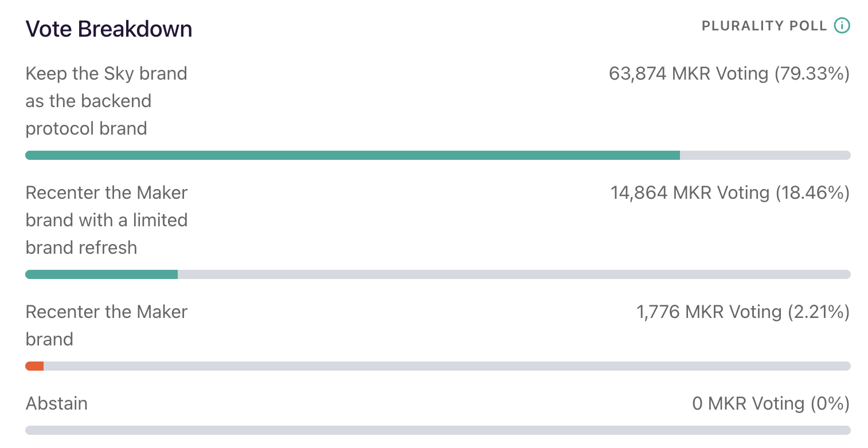The width and height of the screenshot is (868, 448).
Task: Click the 79.33% percentage figure
Action: (x=812, y=74)
